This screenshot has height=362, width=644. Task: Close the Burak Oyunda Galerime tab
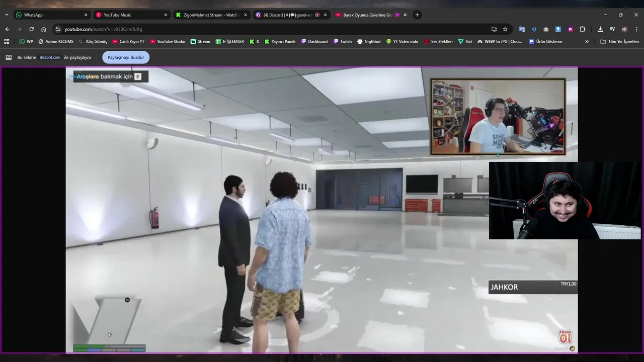(405, 15)
